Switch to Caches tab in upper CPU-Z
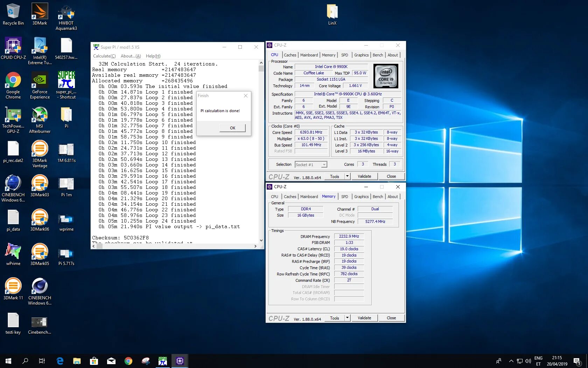 coord(290,55)
